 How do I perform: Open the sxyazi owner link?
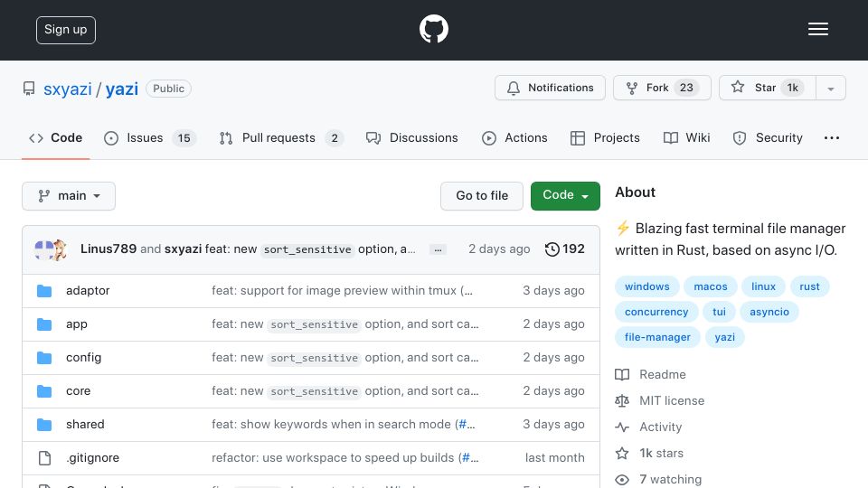pos(68,89)
